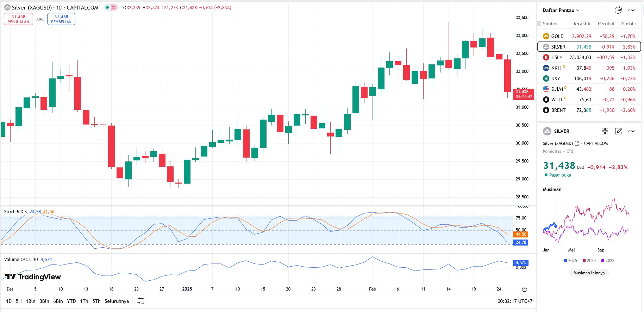The image size is (644, 312).
Task: Toggle the 2023 seasonal series
Action: 608,261
